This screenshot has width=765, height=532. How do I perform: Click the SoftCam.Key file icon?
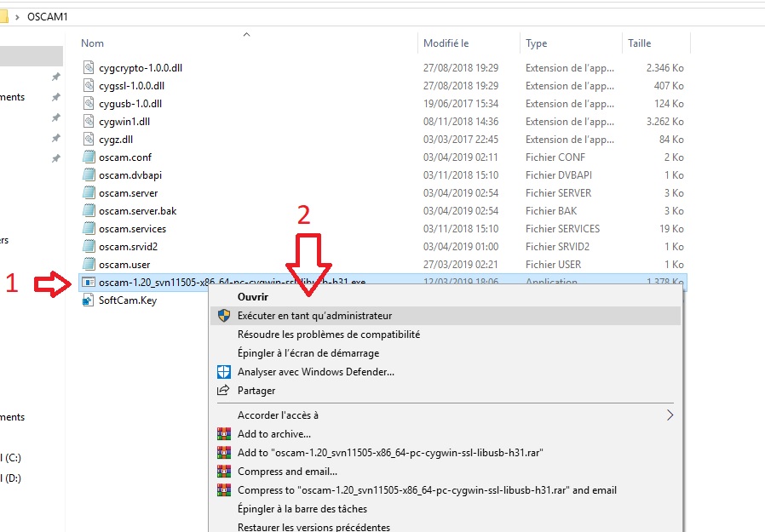88,300
